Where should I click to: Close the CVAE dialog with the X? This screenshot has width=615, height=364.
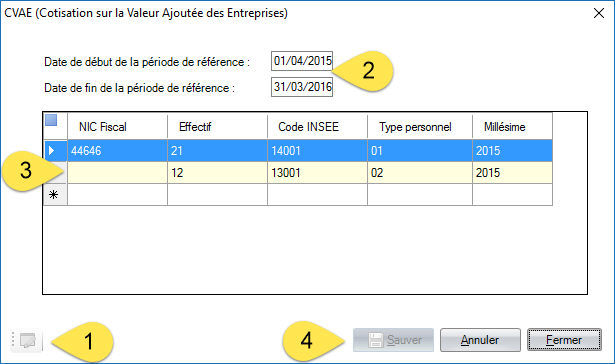pos(599,13)
